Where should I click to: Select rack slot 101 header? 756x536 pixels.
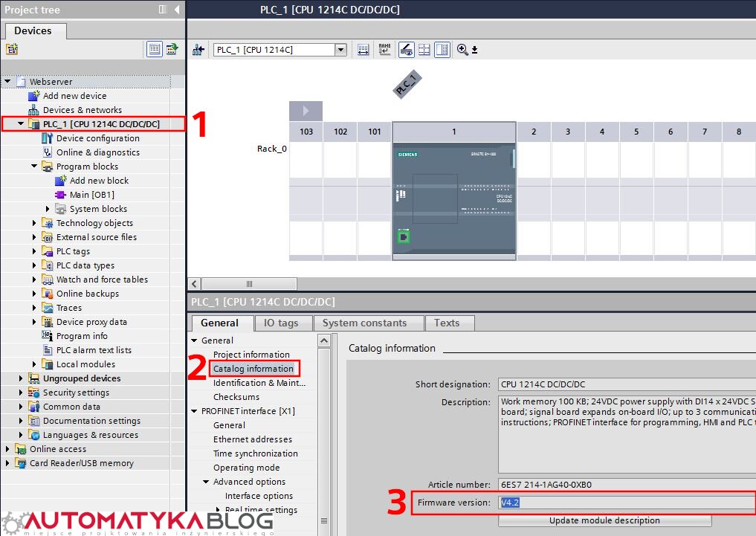point(374,132)
